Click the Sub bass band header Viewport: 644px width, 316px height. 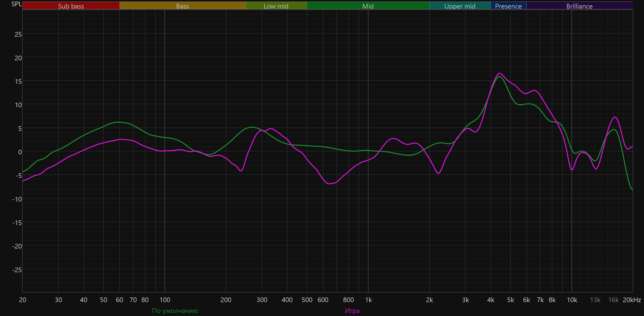71,6
